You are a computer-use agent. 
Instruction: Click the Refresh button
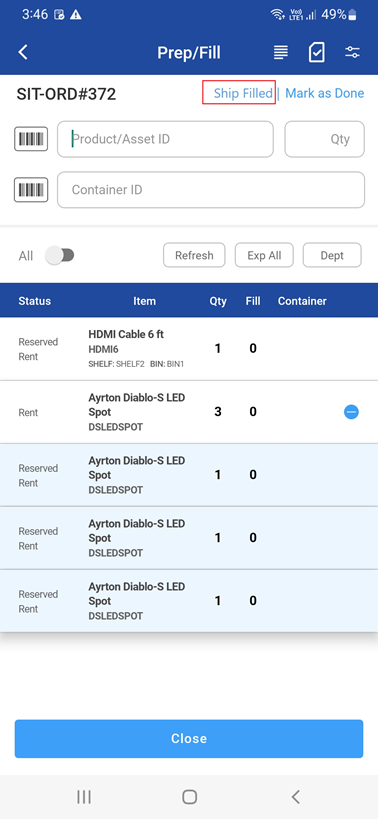pyautogui.click(x=194, y=255)
